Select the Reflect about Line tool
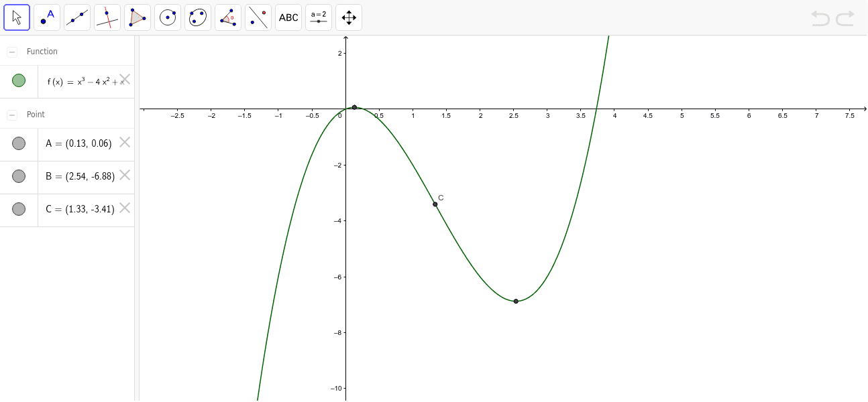 [258, 17]
